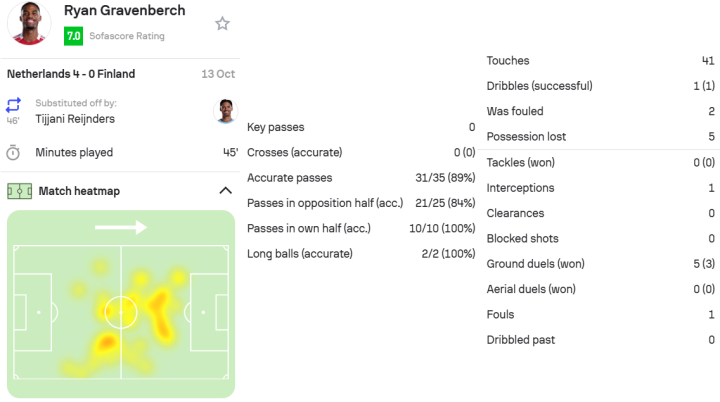Open Tijjani Reijnders player link

(x=75, y=119)
